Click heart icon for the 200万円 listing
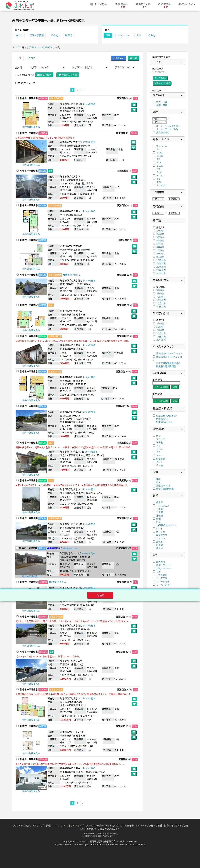The height and width of the screenshot is (868, 200). (134, 148)
